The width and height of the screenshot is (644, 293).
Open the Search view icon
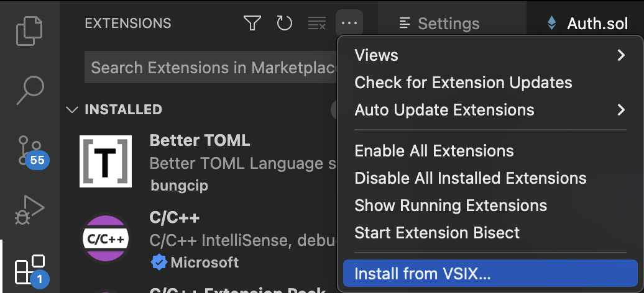click(30, 90)
